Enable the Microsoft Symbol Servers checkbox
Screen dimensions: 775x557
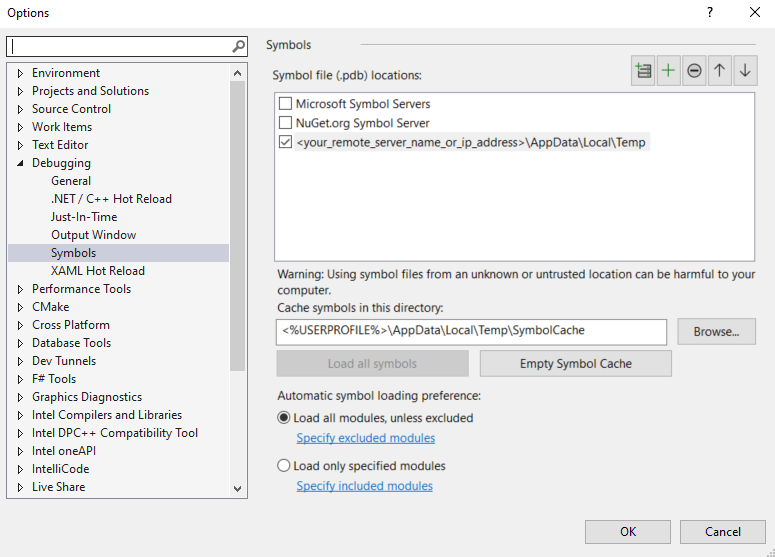tap(286, 104)
